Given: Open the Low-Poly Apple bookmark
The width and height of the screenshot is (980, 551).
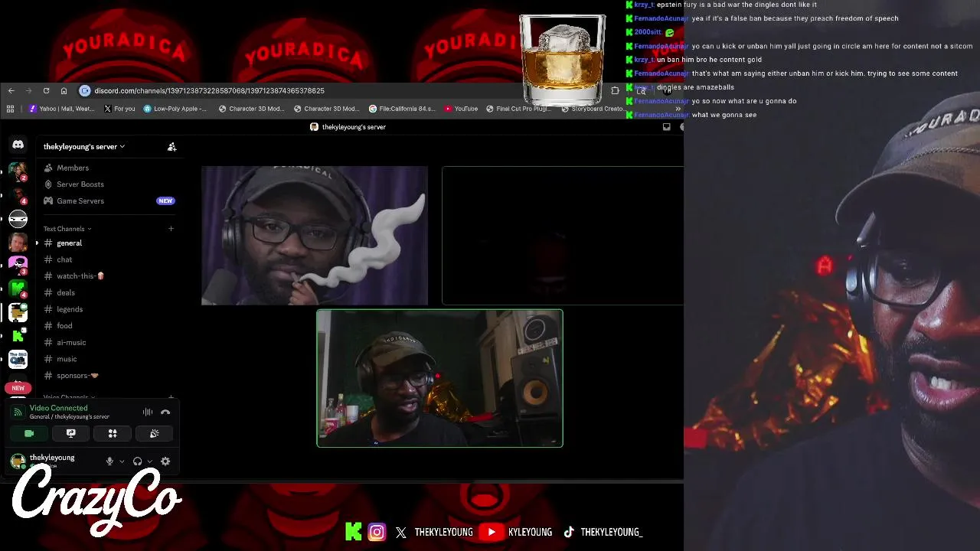Looking at the screenshot, I should point(175,109).
